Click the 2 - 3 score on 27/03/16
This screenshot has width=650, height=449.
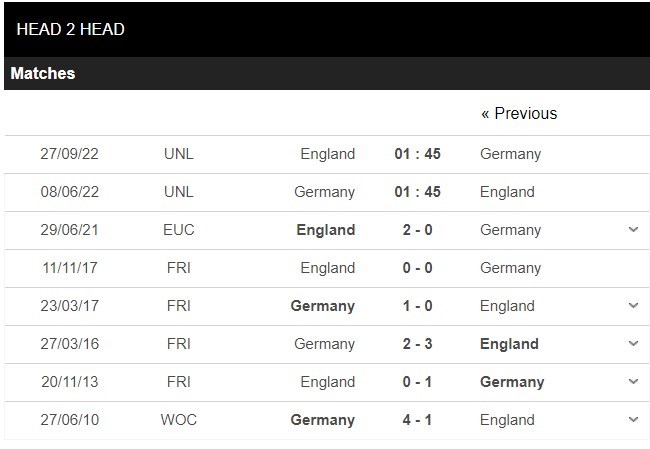417,344
